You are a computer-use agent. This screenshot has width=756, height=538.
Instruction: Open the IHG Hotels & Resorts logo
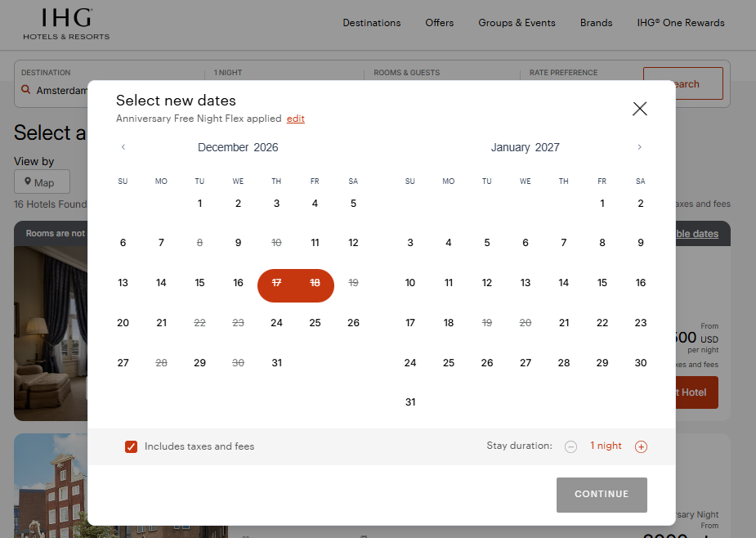pyautogui.click(x=66, y=25)
